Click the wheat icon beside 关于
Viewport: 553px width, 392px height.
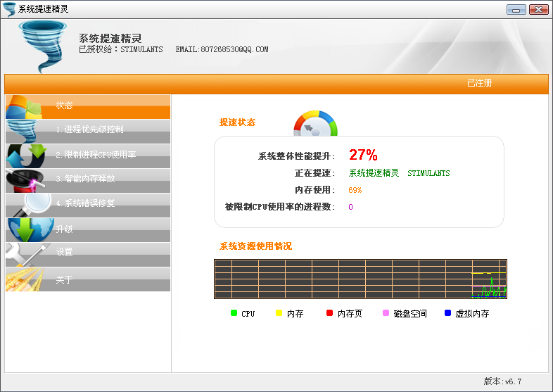point(25,279)
